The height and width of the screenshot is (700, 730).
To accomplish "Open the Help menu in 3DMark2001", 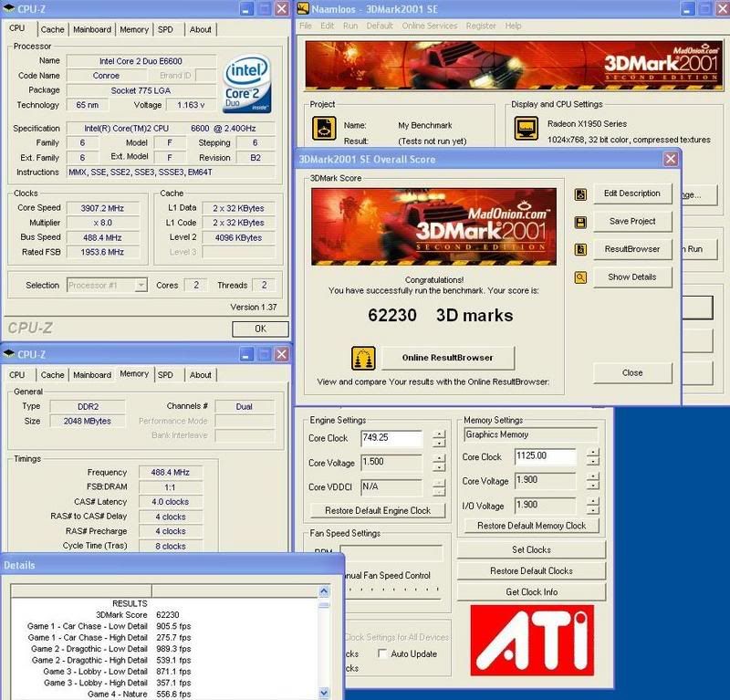I will (513, 26).
